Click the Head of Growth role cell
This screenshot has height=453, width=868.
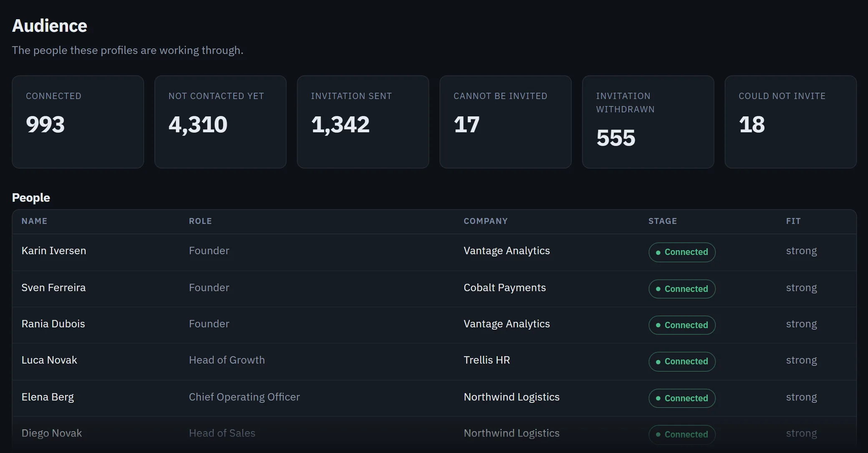[227, 360]
